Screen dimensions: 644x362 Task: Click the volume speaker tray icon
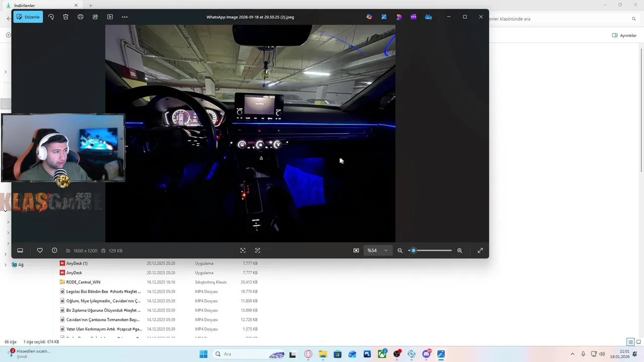(x=602, y=354)
